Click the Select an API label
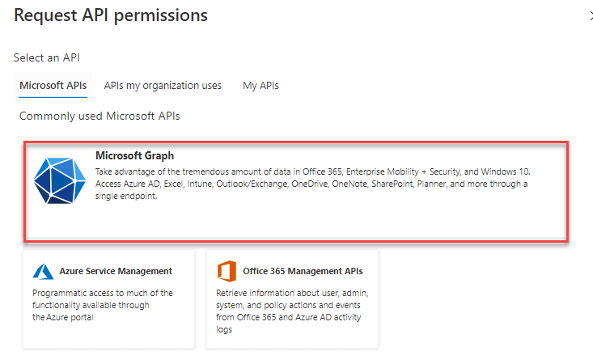The image size is (593, 364). click(x=46, y=57)
